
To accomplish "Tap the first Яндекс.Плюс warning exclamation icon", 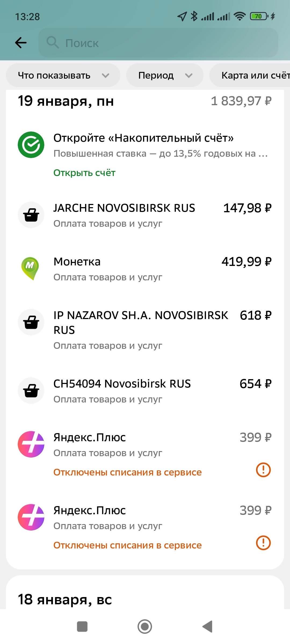I will [263, 470].
